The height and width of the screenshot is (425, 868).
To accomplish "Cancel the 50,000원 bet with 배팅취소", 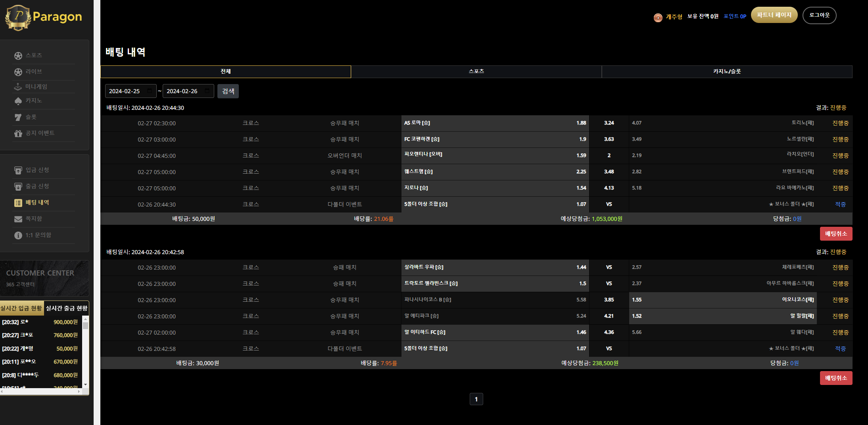I will pyautogui.click(x=836, y=234).
